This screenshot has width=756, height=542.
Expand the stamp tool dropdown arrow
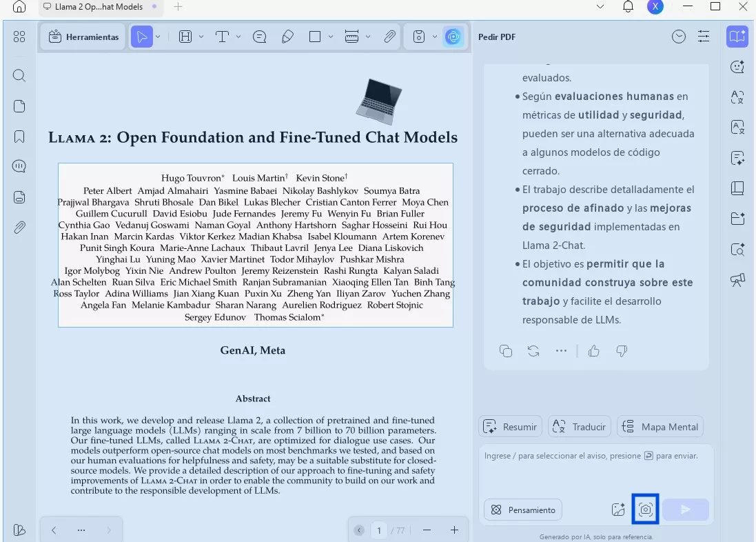pos(435,37)
